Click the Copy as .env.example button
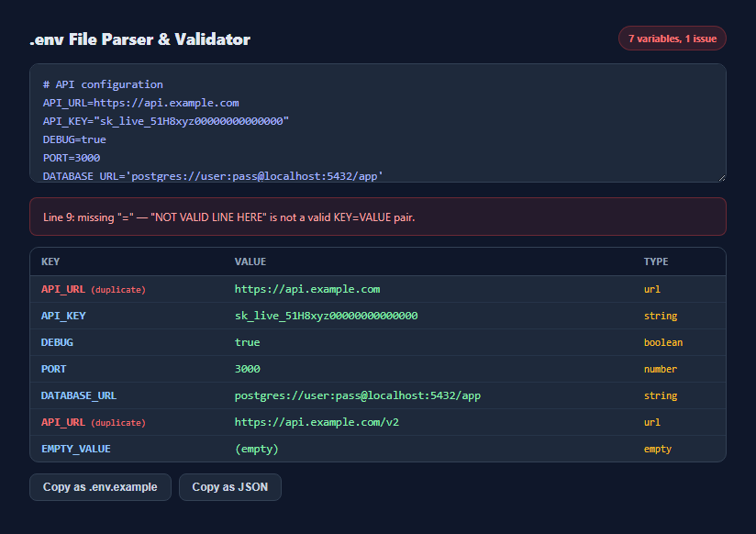756x534 pixels. click(x=100, y=486)
